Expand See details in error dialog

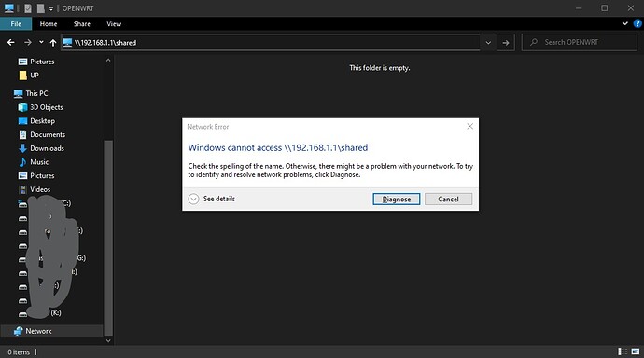[212, 199]
